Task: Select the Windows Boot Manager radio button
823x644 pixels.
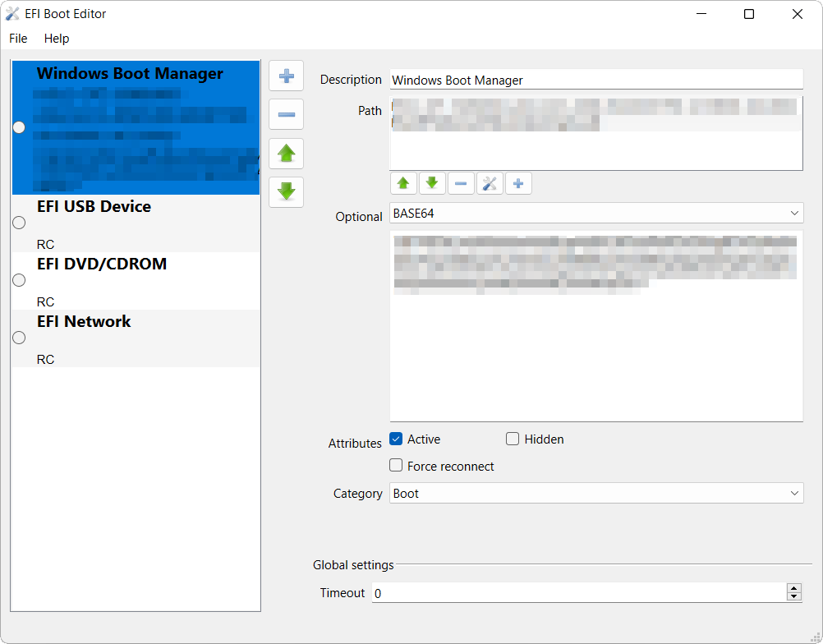Action: click(19, 127)
